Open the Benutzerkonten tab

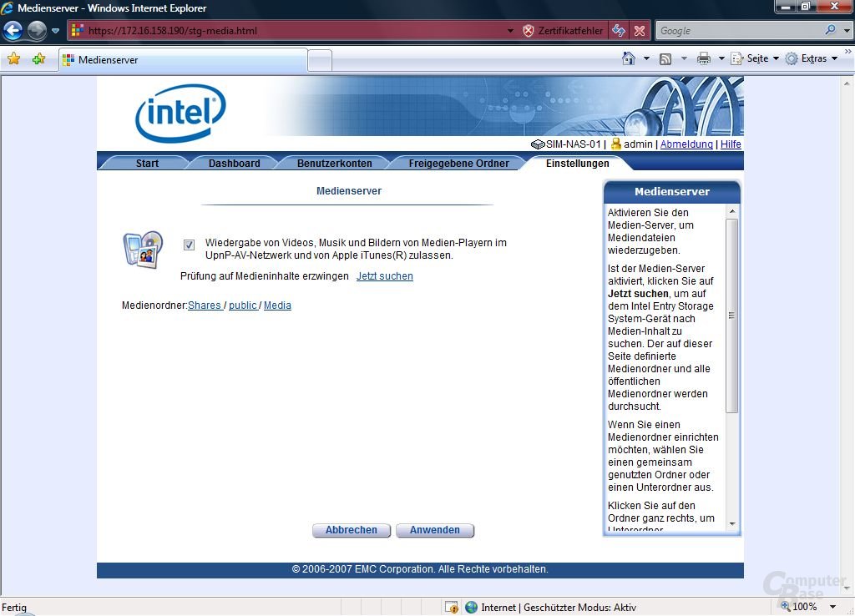tap(334, 163)
